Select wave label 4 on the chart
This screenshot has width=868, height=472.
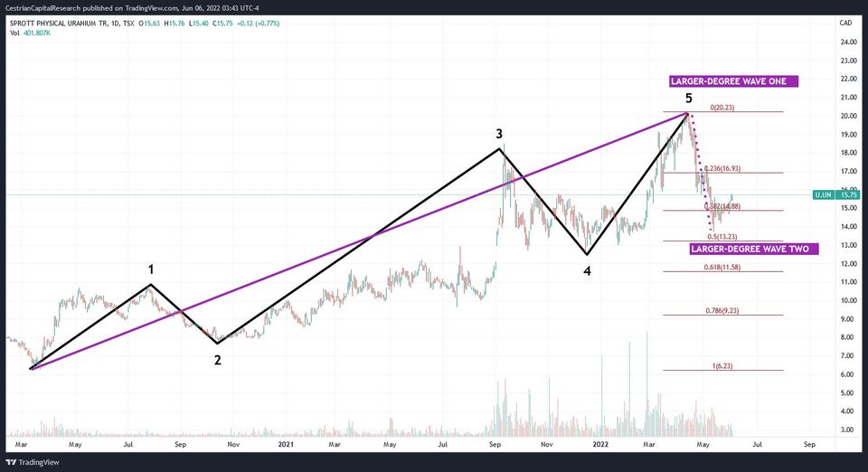click(x=587, y=270)
